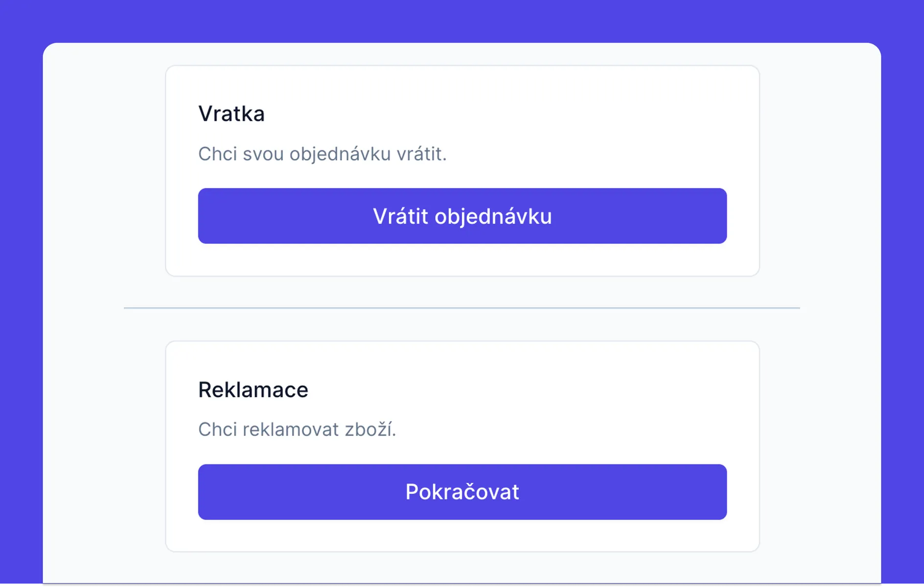
Task: Click the purple page background border
Action: coord(20,293)
